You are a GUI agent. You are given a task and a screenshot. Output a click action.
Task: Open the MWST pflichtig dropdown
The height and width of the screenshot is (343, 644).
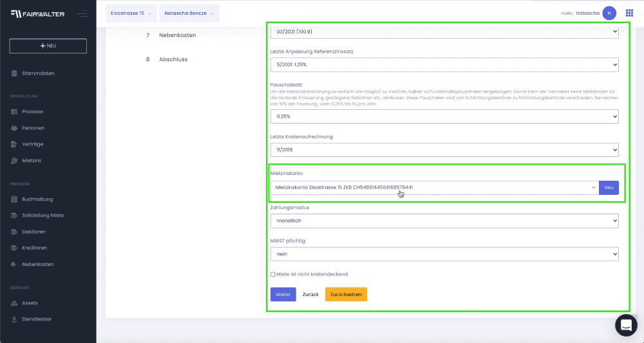click(x=444, y=254)
